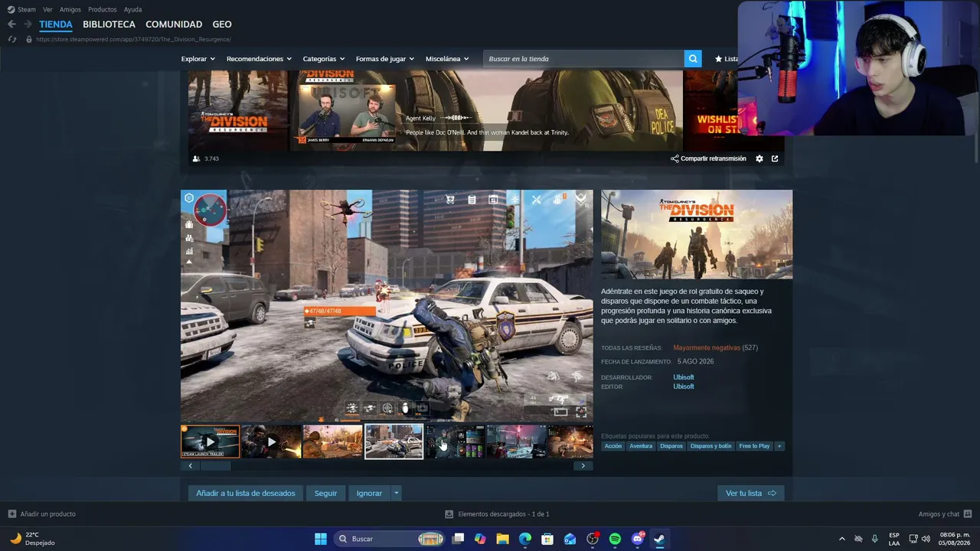980x551 pixels.
Task: Click the plus icon for Añadir un producto
Action: pos(11,514)
